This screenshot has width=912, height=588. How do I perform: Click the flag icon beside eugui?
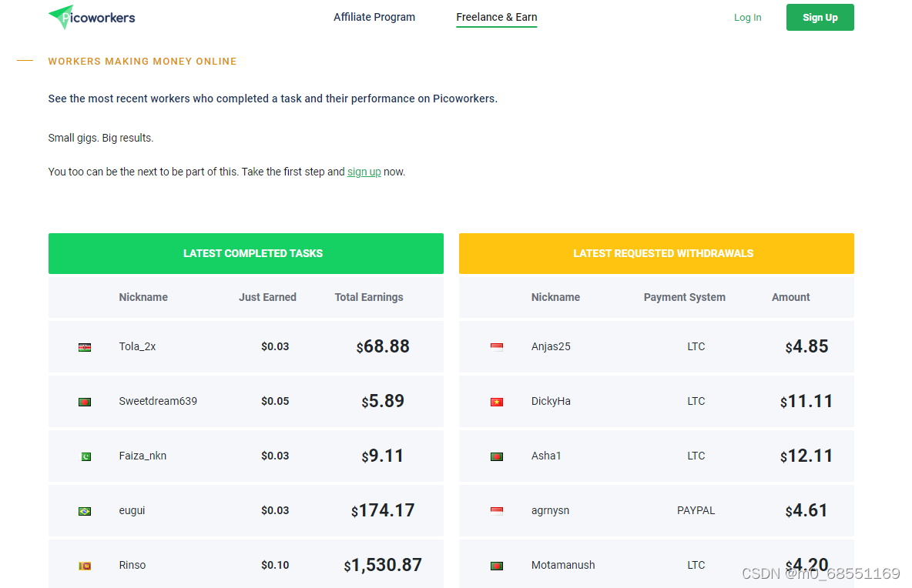click(x=85, y=511)
